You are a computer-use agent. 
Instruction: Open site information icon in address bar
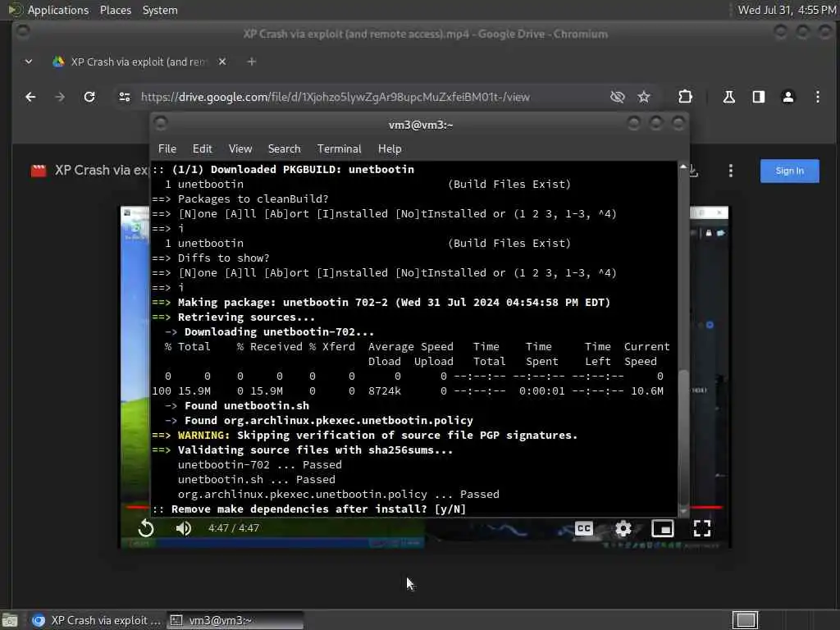125,97
